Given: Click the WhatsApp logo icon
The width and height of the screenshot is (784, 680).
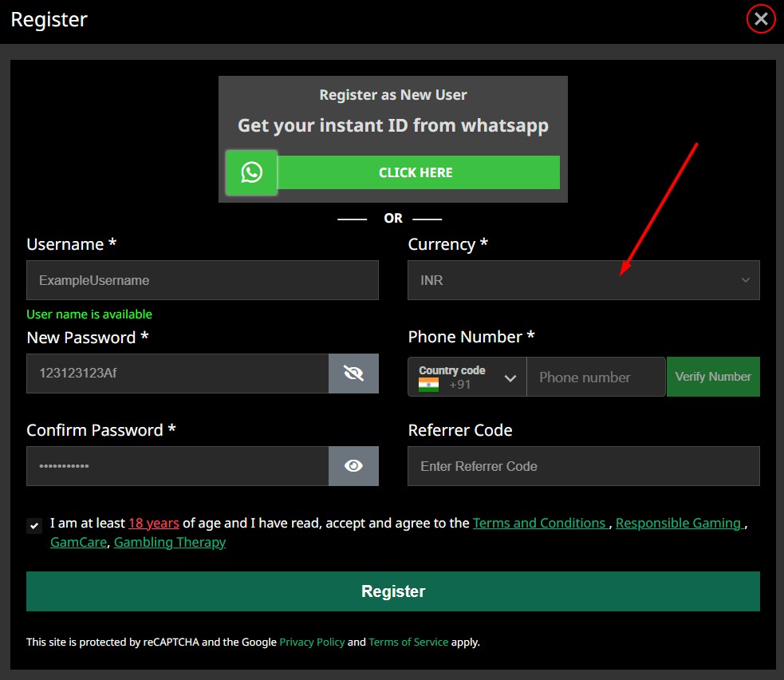Looking at the screenshot, I should pos(251,172).
